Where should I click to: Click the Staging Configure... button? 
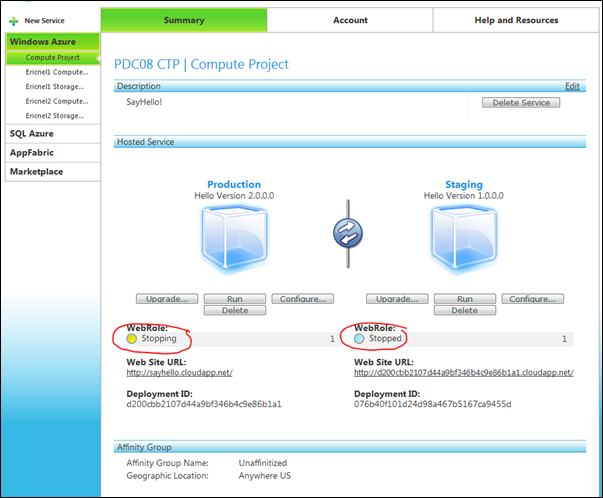pos(533,299)
